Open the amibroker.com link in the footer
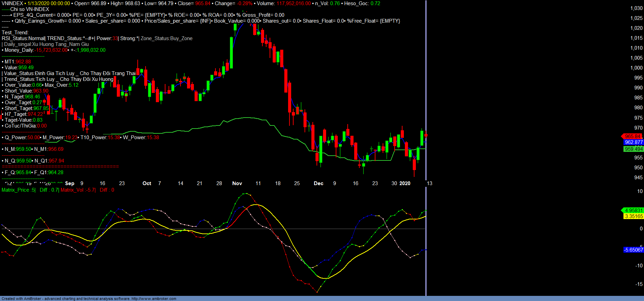This screenshot has width=644, height=301. coord(154,299)
